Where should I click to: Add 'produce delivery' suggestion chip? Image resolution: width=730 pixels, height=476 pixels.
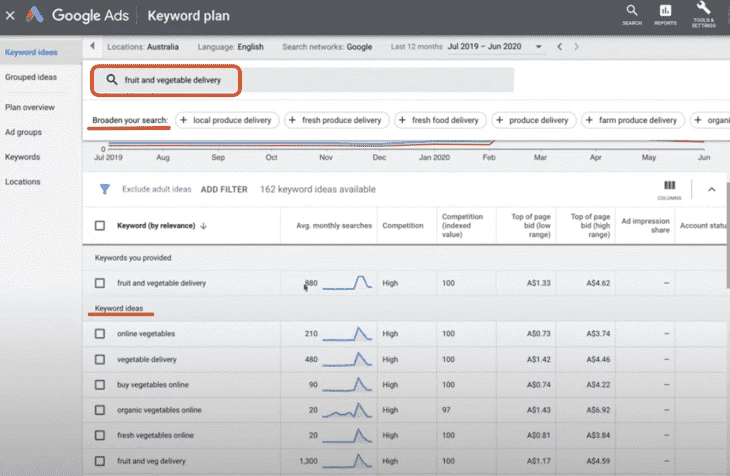[x=534, y=120]
